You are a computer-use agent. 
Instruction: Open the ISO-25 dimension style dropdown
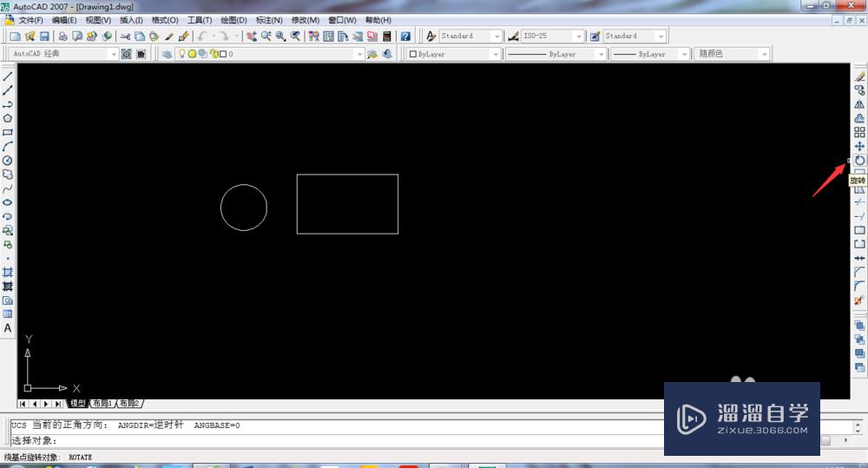579,36
